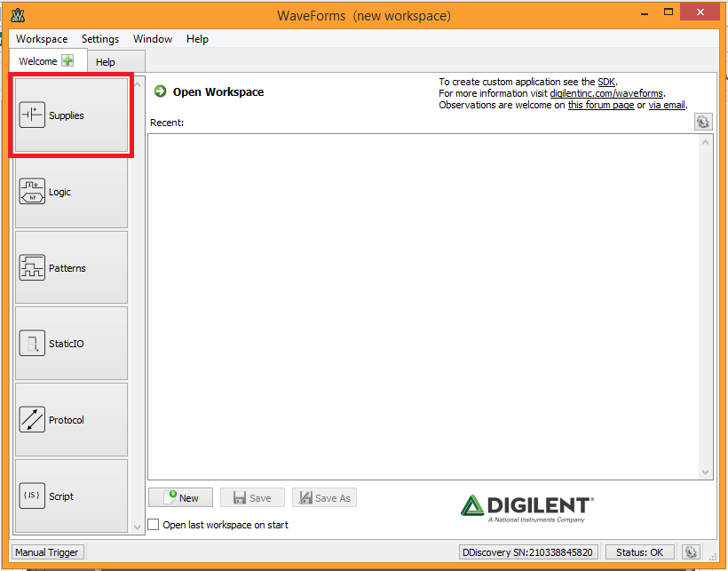The width and height of the screenshot is (728, 571).
Task: Open the Workspace menu
Action: 42,39
